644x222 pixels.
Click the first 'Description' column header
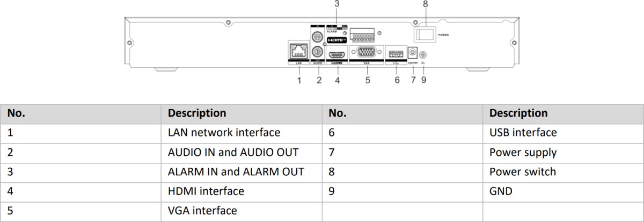[197, 113]
